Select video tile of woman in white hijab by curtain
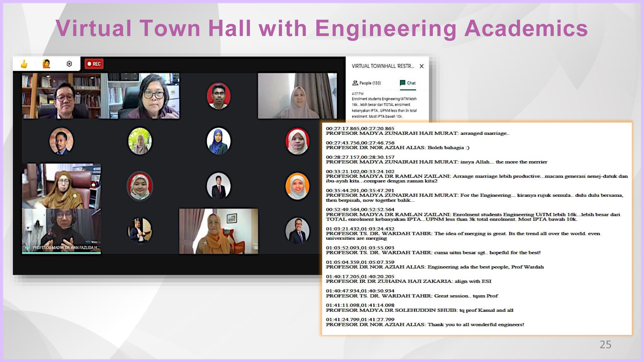 297,96
